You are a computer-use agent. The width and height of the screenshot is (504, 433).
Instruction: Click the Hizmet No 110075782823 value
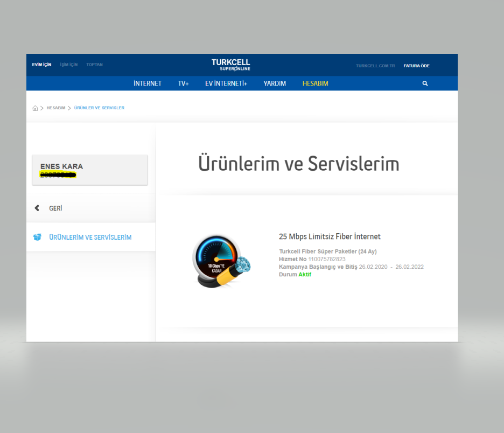pos(327,259)
